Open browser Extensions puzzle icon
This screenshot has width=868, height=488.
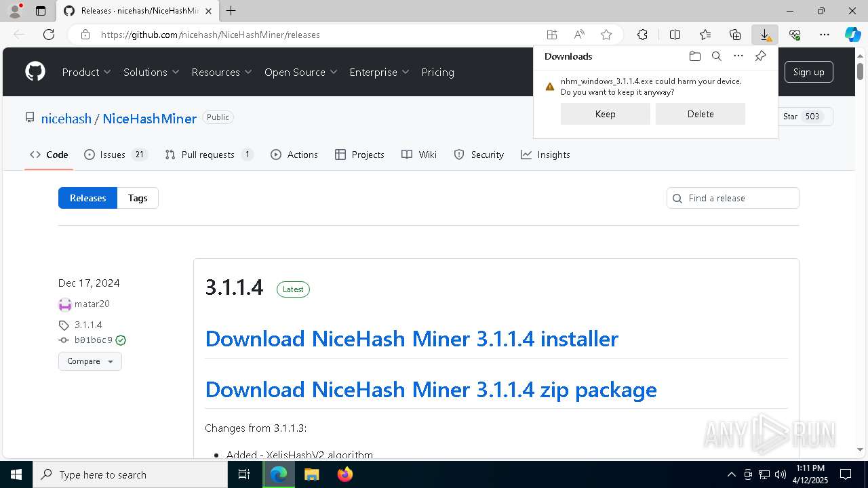click(x=642, y=35)
